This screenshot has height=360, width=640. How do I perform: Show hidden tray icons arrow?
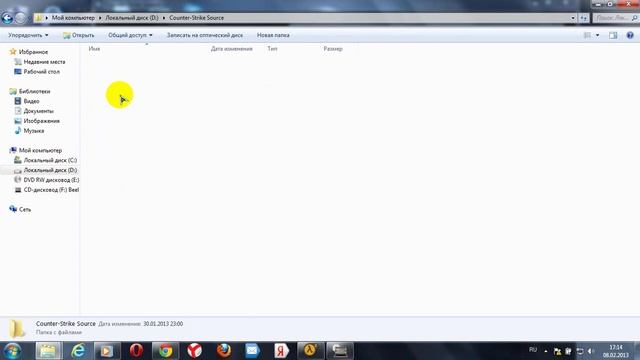pos(546,351)
